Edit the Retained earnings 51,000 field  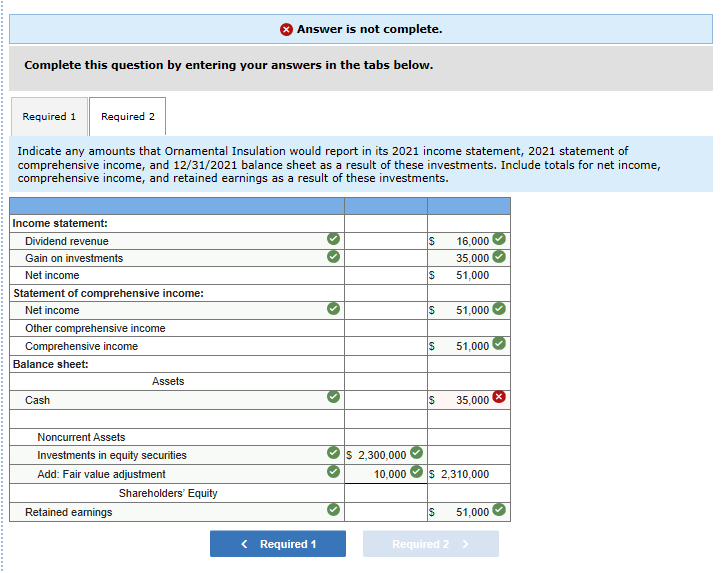tap(469, 512)
